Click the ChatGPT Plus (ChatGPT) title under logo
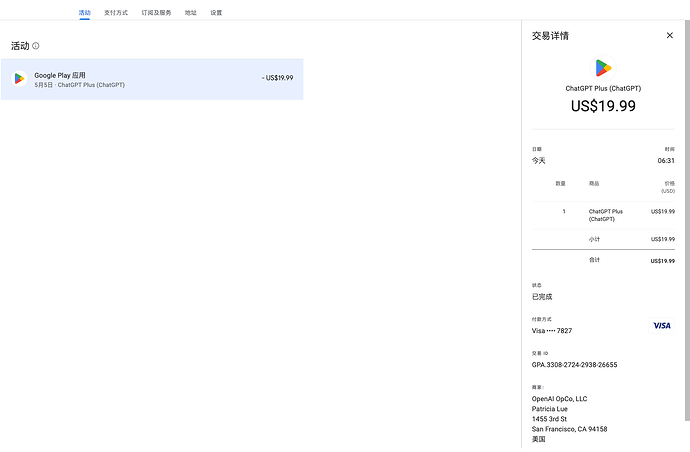This screenshot has width=690, height=452. [603, 88]
